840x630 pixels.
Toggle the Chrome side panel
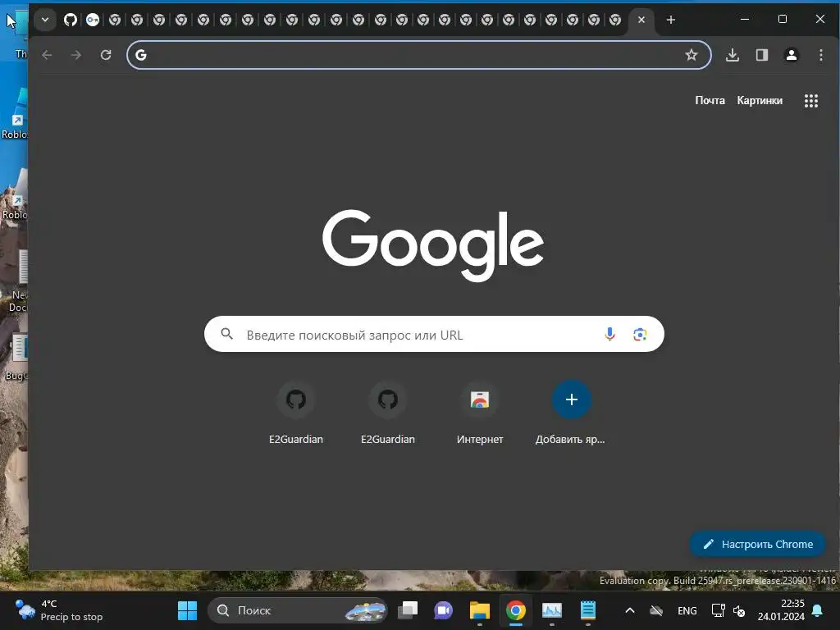pyautogui.click(x=762, y=55)
